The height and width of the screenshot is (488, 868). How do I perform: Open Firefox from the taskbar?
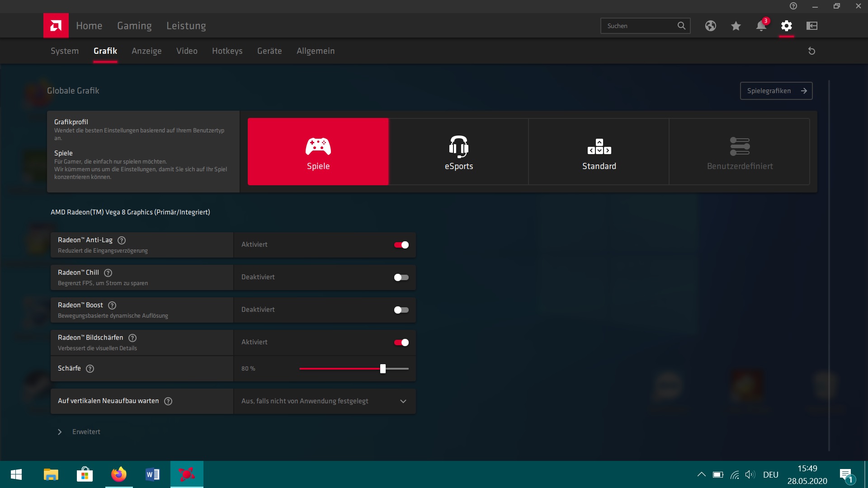click(x=119, y=474)
